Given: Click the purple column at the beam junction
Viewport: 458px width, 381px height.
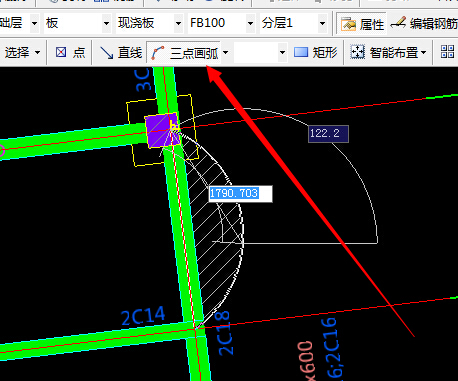Looking at the screenshot, I should [x=162, y=131].
